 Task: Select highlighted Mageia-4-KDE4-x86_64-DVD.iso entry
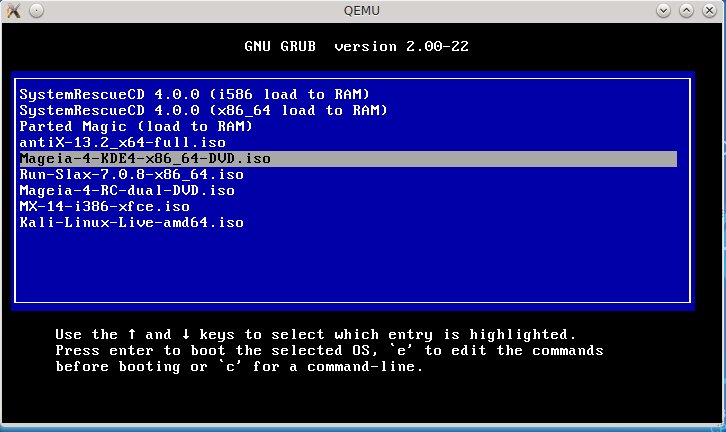348,158
